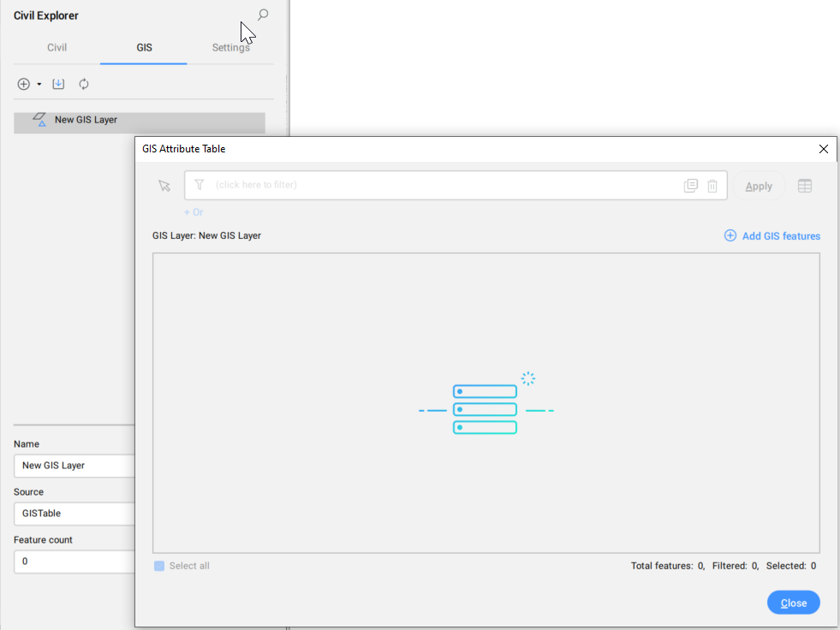Screen dimensions: 840x630
Task: Click the table columns icon
Action: 805,186
